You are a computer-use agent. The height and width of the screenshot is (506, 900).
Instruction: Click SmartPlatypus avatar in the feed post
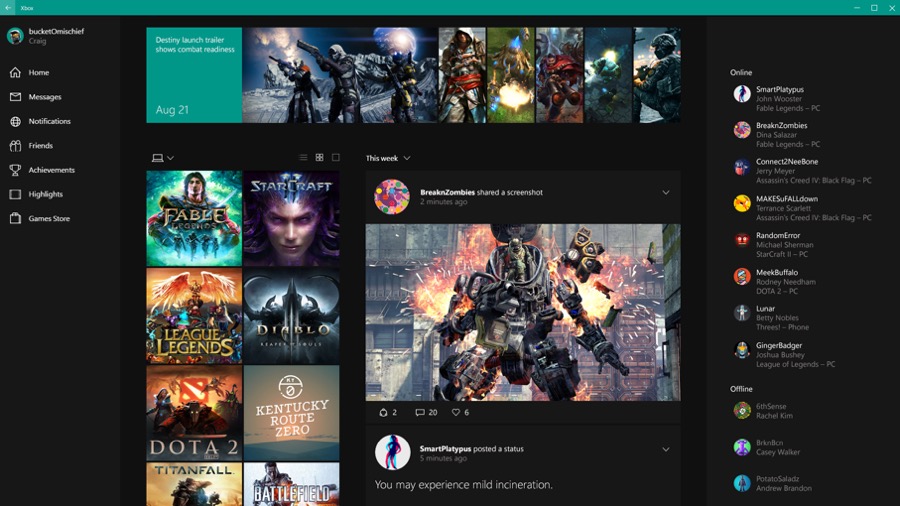pyautogui.click(x=393, y=452)
